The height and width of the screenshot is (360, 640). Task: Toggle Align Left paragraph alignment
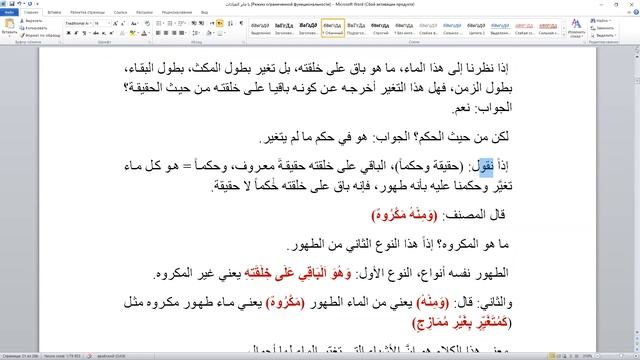pyautogui.click(x=158, y=33)
